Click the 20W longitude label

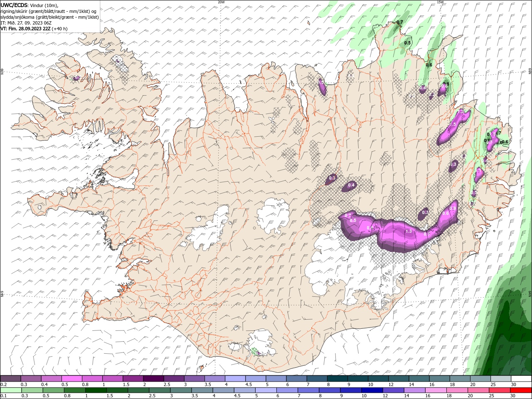[221, 2]
